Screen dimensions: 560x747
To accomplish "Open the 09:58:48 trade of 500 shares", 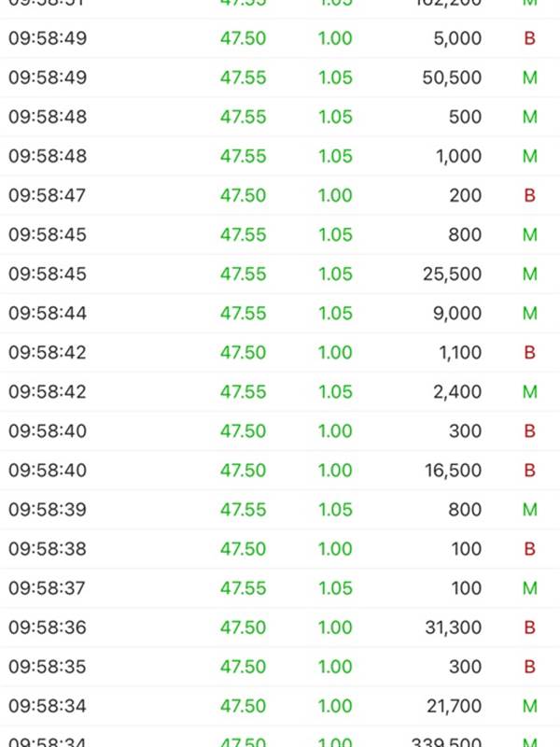I will 280,117.
